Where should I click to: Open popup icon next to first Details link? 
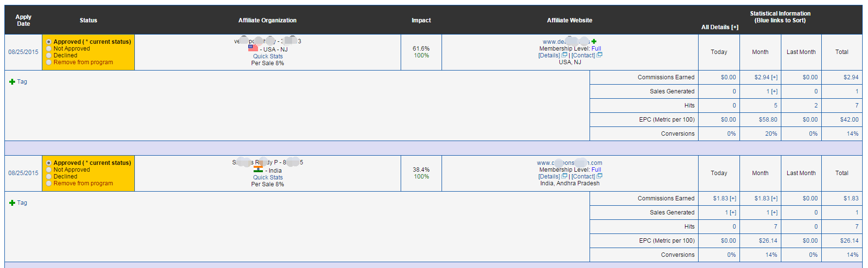coord(565,55)
